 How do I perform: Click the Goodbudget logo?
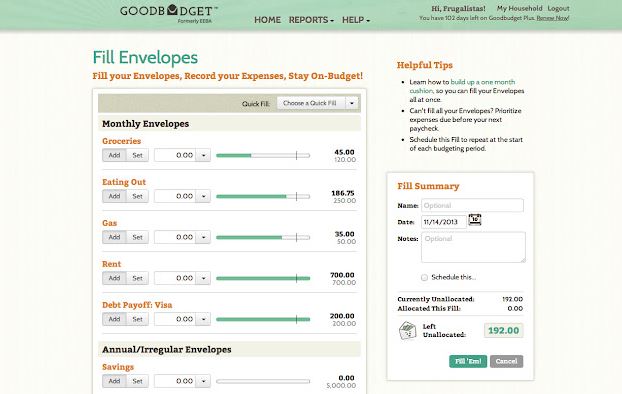tap(169, 13)
